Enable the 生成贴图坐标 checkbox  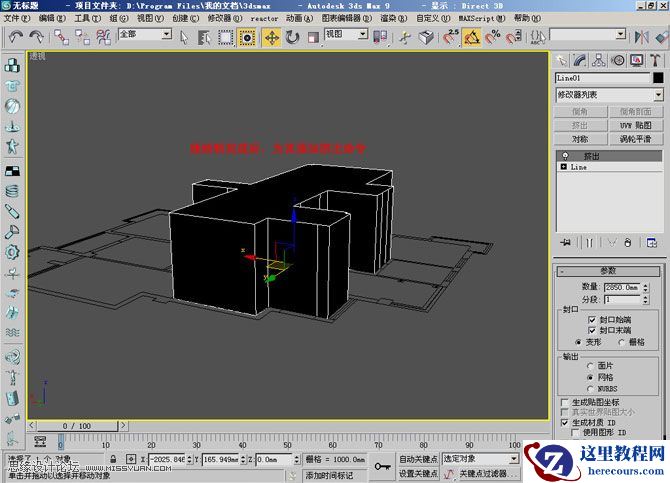coord(564,402)
